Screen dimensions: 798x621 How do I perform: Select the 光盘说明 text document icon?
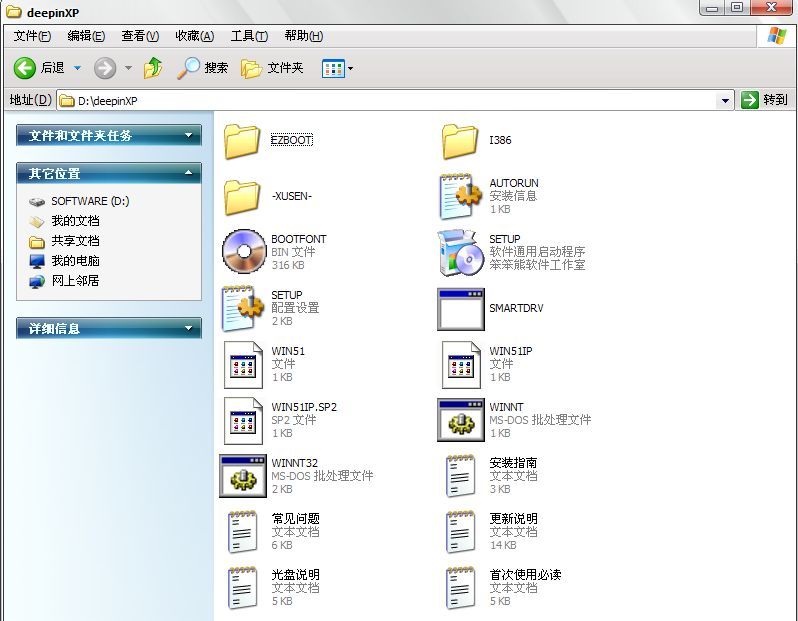pos(242,588)
